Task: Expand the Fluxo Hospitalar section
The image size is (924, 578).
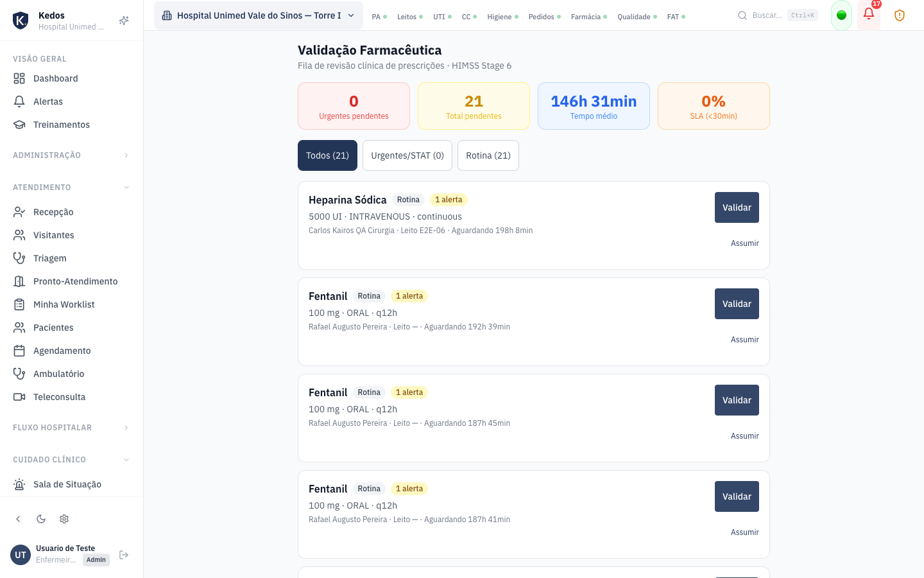Action: point(71,428)
